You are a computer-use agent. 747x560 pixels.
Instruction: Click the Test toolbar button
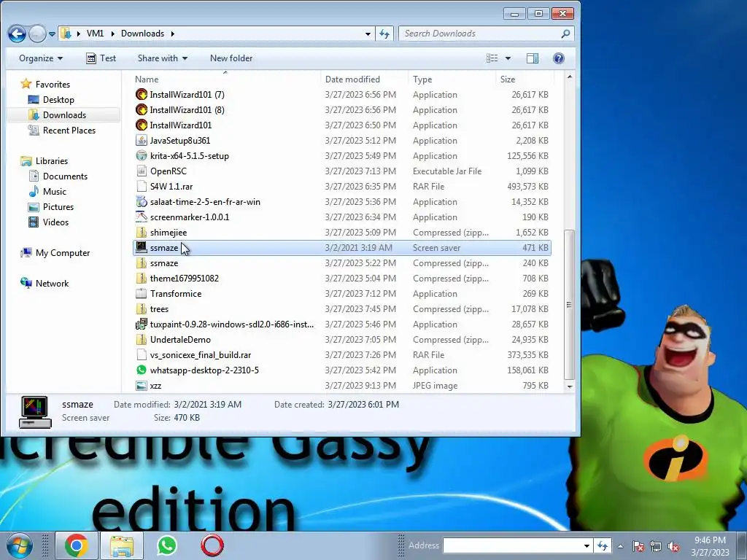pyautogui.click(x=101, y=58)
